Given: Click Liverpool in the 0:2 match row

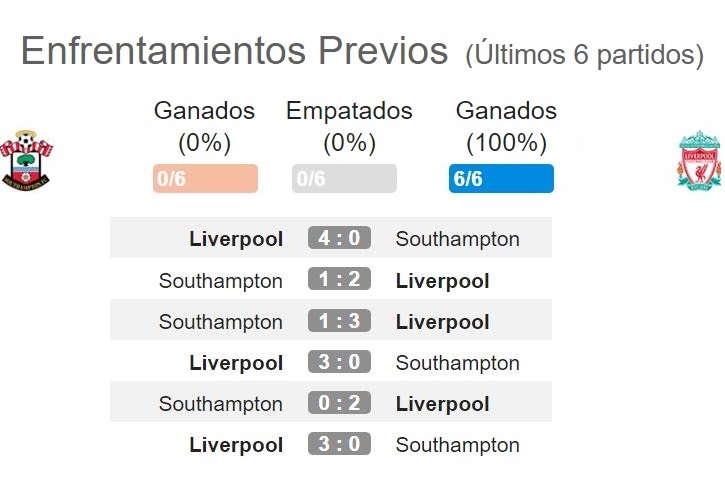Looking at the screenshot, I should click(x=442, y=404).
